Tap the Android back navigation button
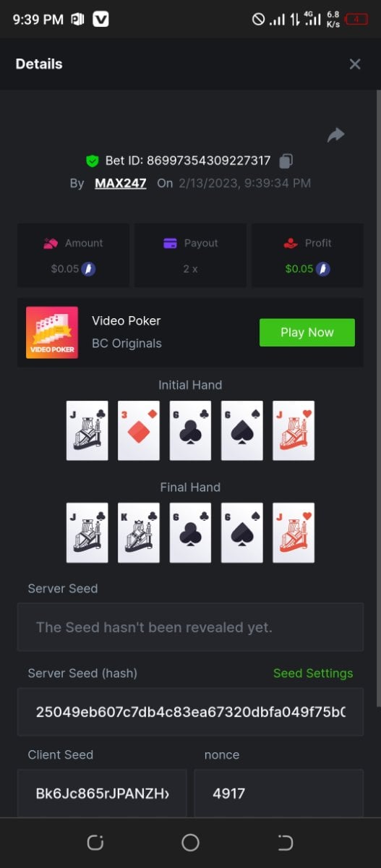Image resolution: width=381 pixels, height=868 pixels. [286, 842]
